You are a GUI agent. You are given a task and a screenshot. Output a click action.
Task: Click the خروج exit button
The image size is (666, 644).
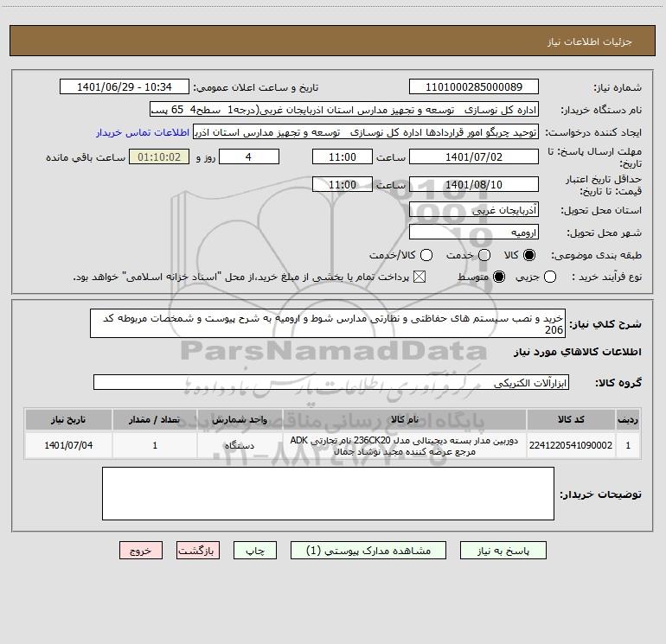point(141,551)
